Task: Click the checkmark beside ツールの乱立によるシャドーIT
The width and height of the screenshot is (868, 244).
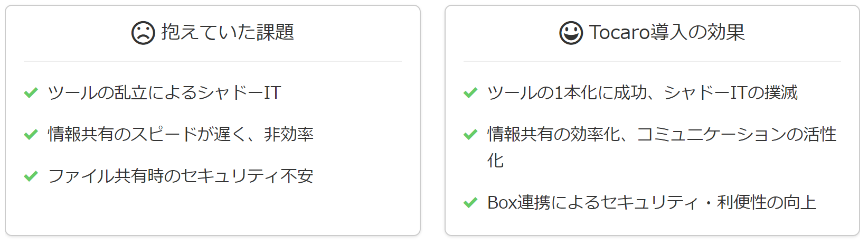Action: 31,92
